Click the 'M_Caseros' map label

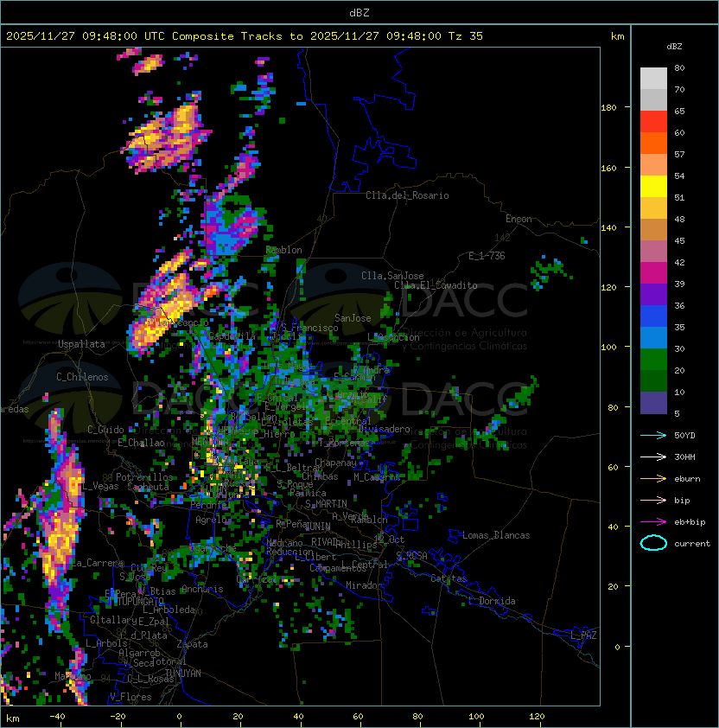tap(377, 476)
